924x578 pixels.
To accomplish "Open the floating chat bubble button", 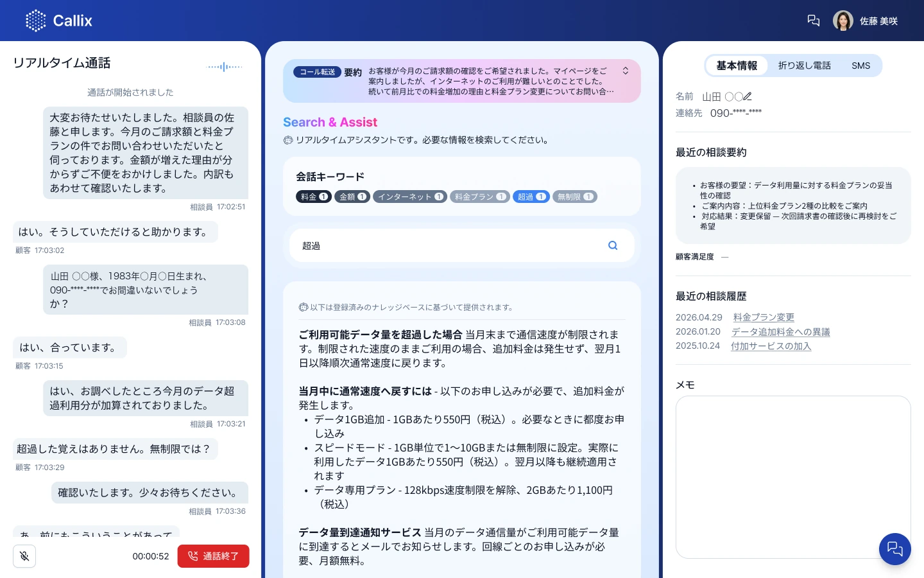I will click(895, 549).
